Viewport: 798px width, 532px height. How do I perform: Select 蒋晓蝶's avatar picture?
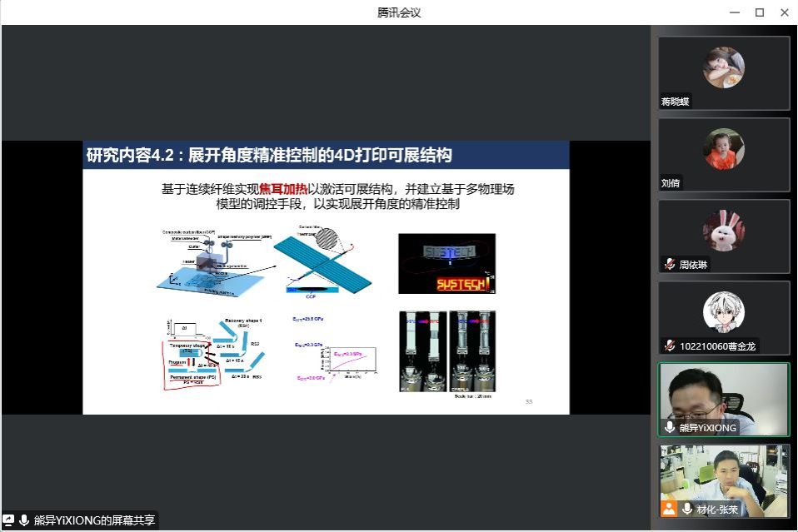(x=723, y=67)
